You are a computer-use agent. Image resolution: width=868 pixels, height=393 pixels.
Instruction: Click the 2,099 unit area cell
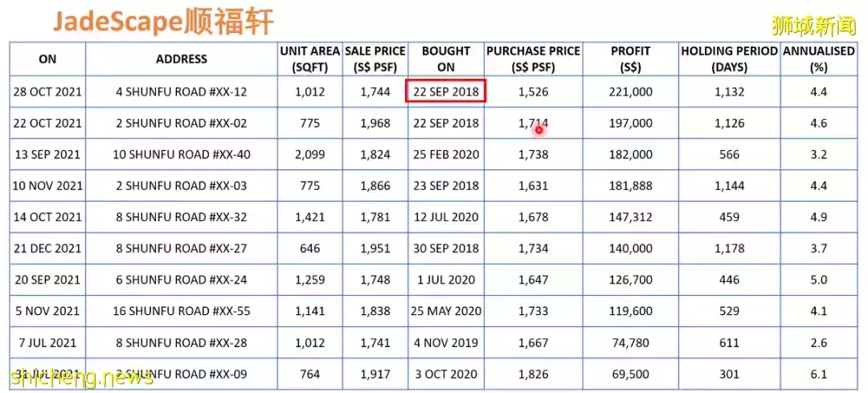tap(309, 154)
